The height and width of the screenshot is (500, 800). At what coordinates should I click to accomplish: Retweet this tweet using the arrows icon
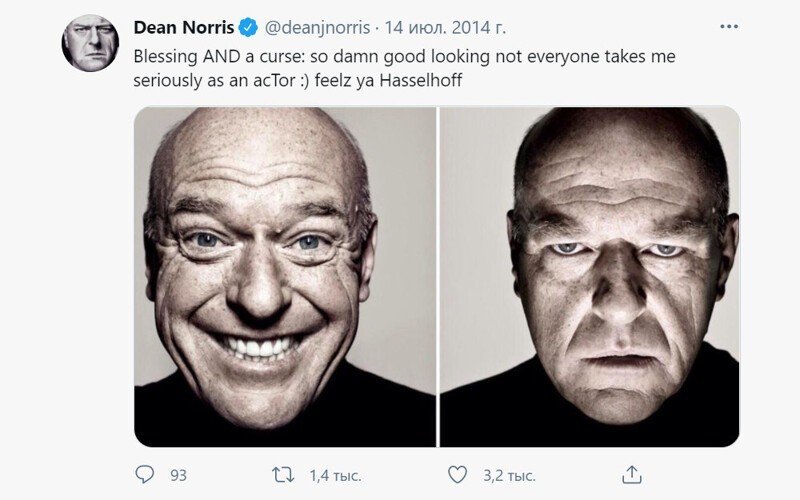pos(284,474)
